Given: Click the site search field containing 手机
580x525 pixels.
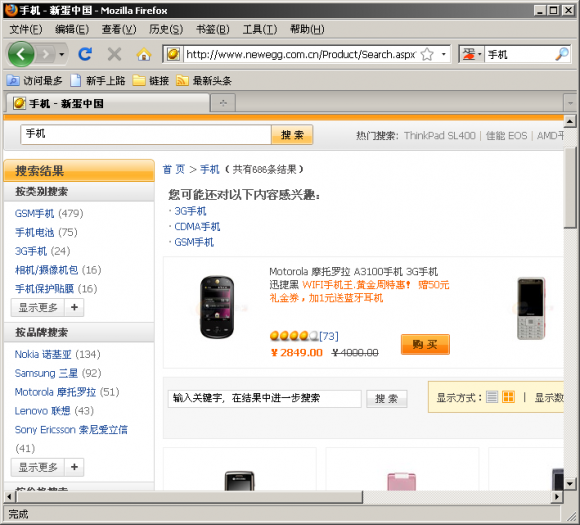Looking at the screenshot, I should point(146,134).
